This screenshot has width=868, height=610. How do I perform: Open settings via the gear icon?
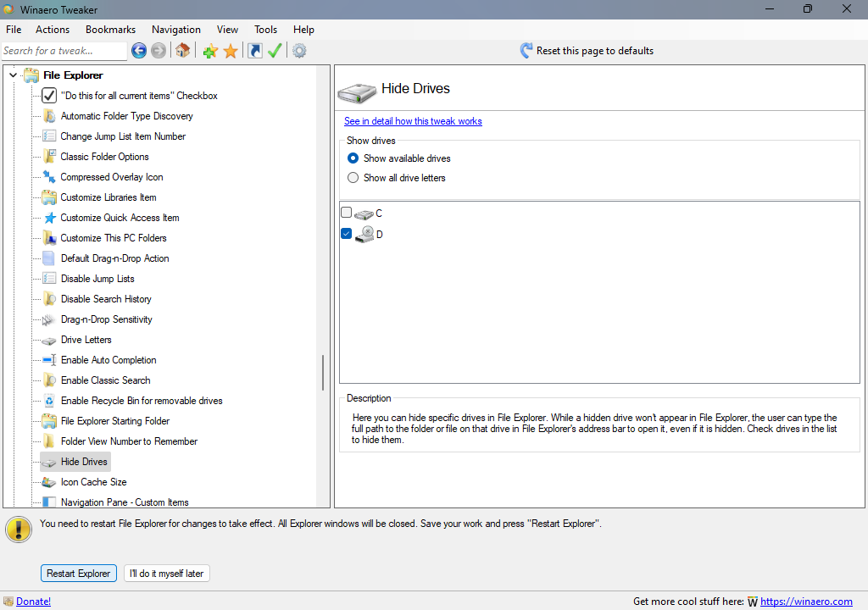point(299,51)
